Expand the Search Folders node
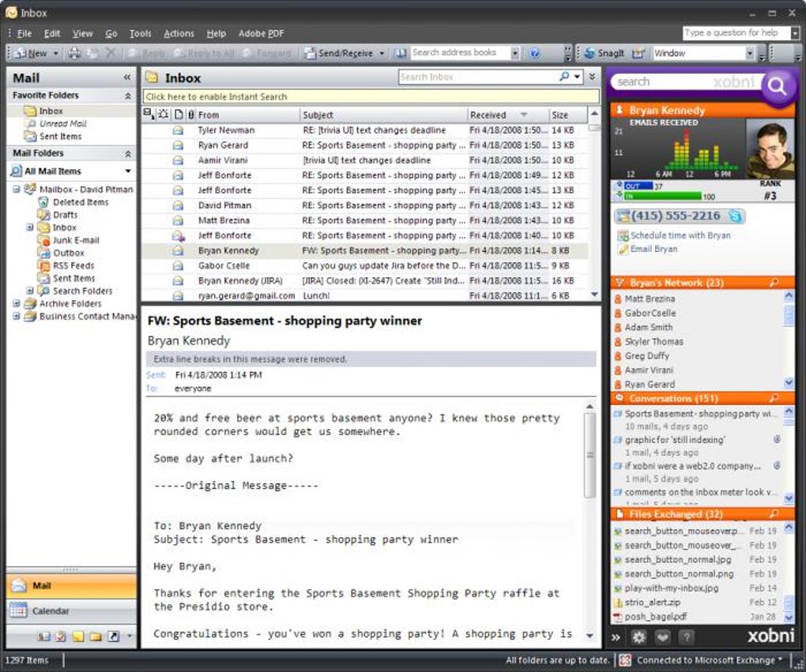The width and height of the screenshot is (806, 672). [x=30, y=291]
